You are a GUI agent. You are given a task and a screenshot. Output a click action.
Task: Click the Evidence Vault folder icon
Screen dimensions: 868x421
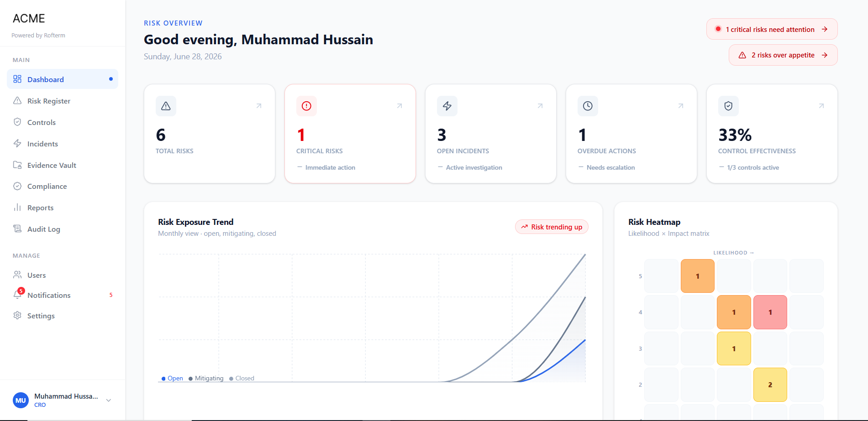17,165
